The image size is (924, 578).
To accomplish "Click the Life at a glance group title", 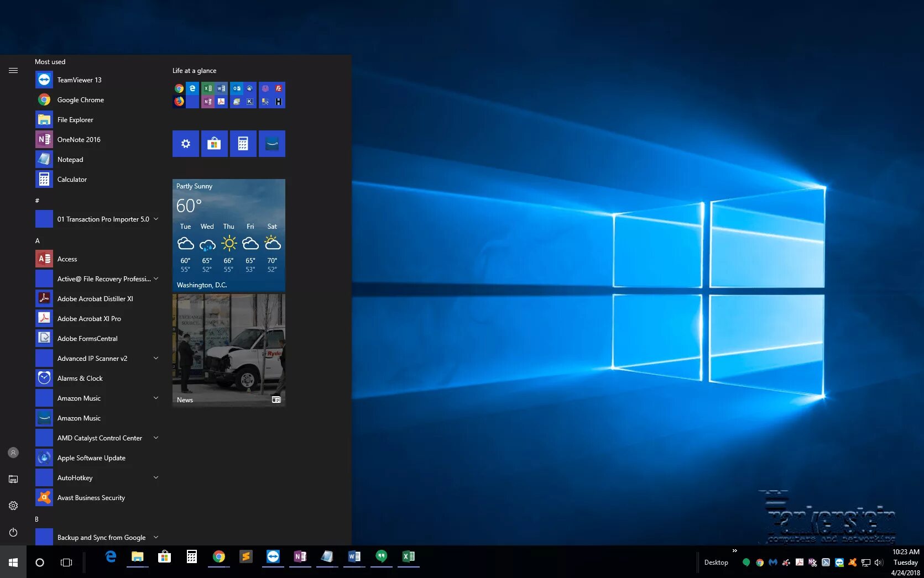I will (194, 71).
